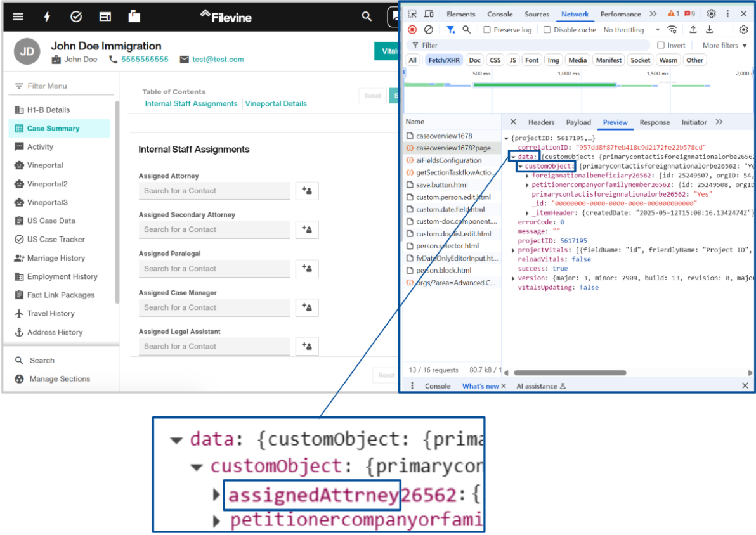
Task: Open the tasks checkmark icon in top bar
Action: [x=75, y=17]
